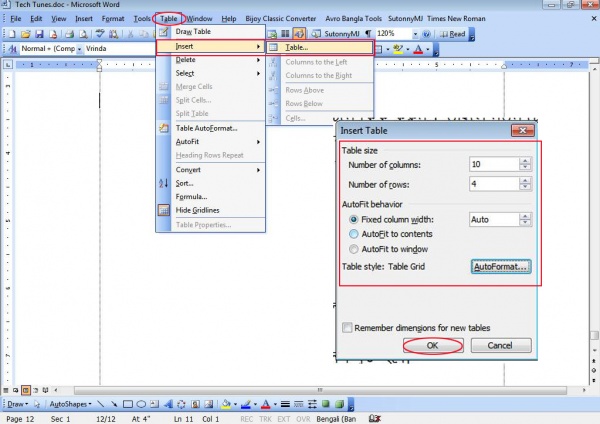Open the Draw menu dropdown
The width and height of the screenshot is (600, 424).
pos(18,404)
